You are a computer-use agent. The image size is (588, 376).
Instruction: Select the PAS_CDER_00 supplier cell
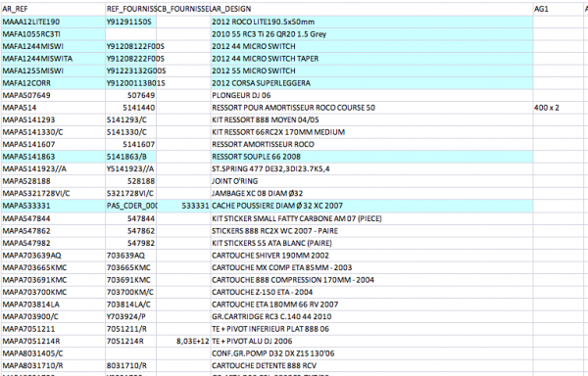point(130,206)
